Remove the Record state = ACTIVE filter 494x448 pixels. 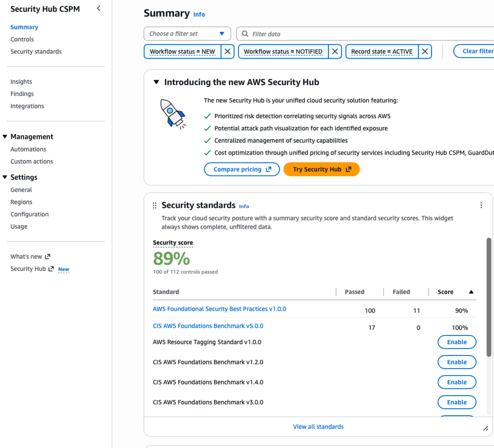coord(425,51)
